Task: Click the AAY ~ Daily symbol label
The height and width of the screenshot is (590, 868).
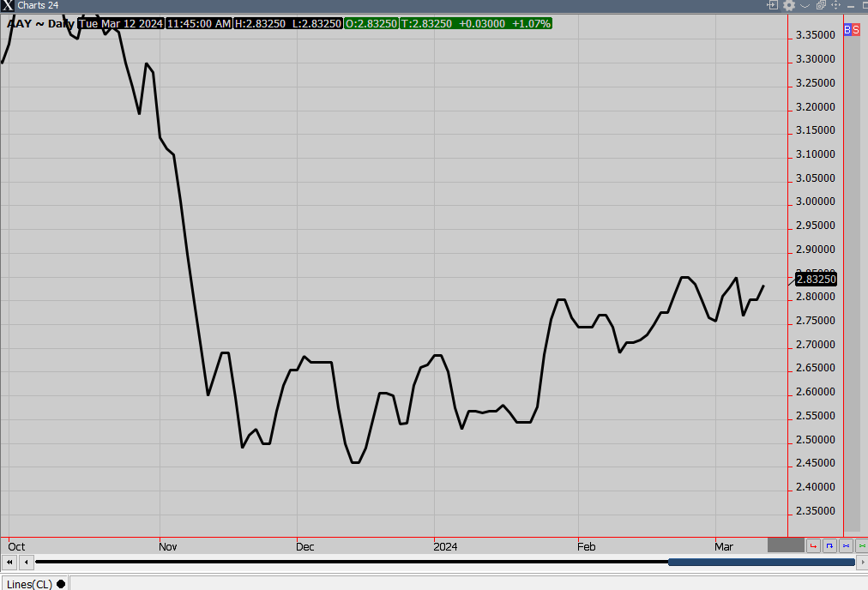Action: click(40, 23)
